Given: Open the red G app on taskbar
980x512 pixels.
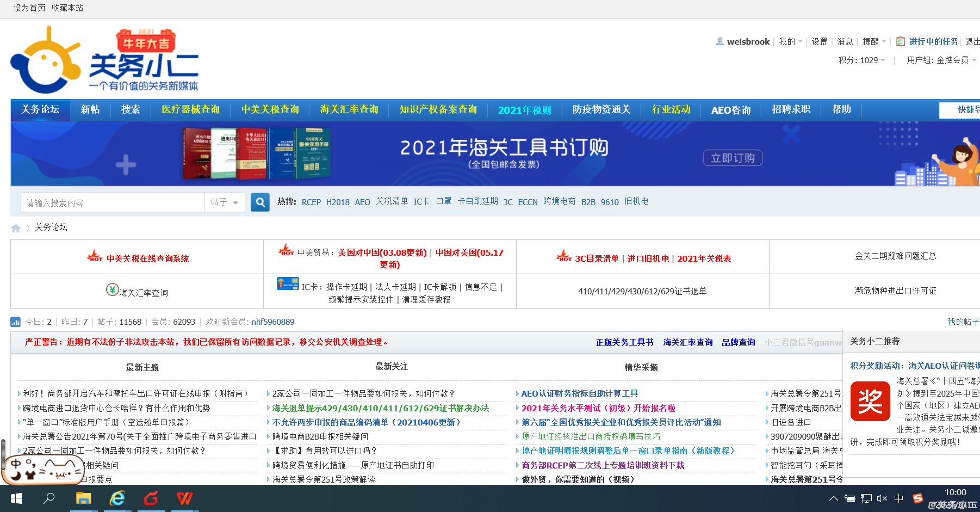Looking at the screenshot, I should tap(151, 498).
